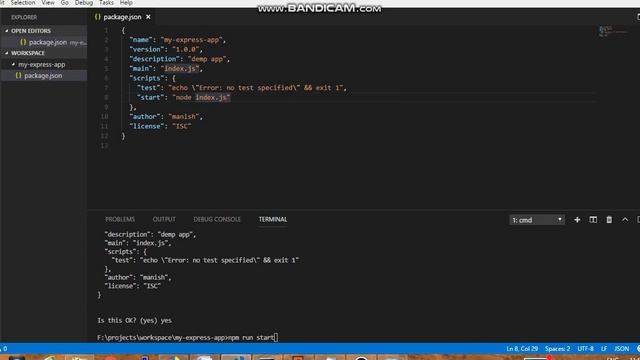The width and height of the screenshot is (640, 360).
Task: Click the "author": "manish" line in terminal
Action: [138, 278]
